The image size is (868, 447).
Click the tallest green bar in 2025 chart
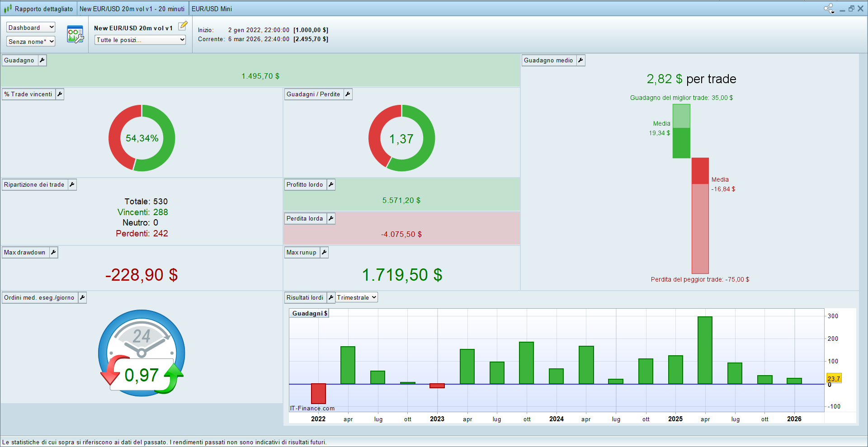click(x=705, y=350)
